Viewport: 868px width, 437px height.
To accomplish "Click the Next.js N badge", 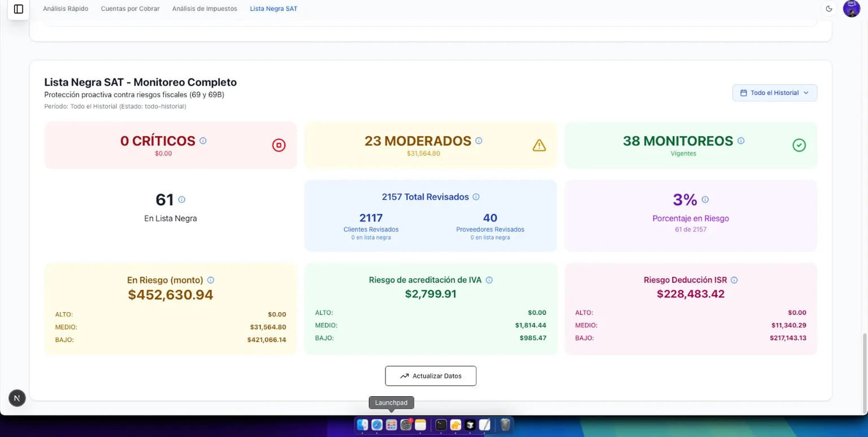I will pos(17,398).
